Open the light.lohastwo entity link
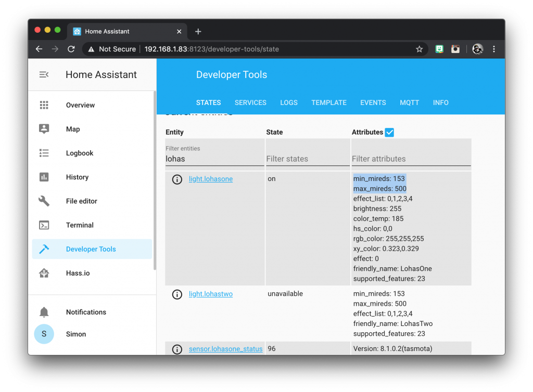The width and height of the screenshot is (533, 392). tap(211, 294)
